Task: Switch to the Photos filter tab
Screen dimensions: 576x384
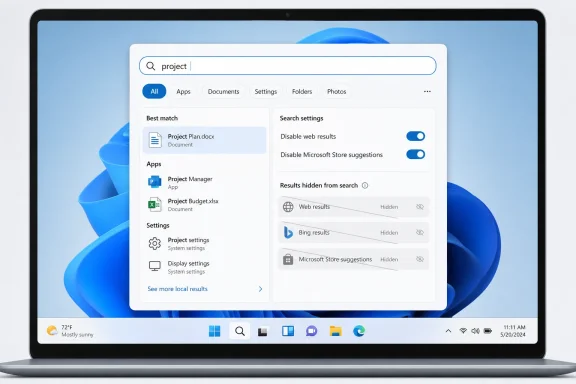Action: pyautogui.click(x=336, y=91)
